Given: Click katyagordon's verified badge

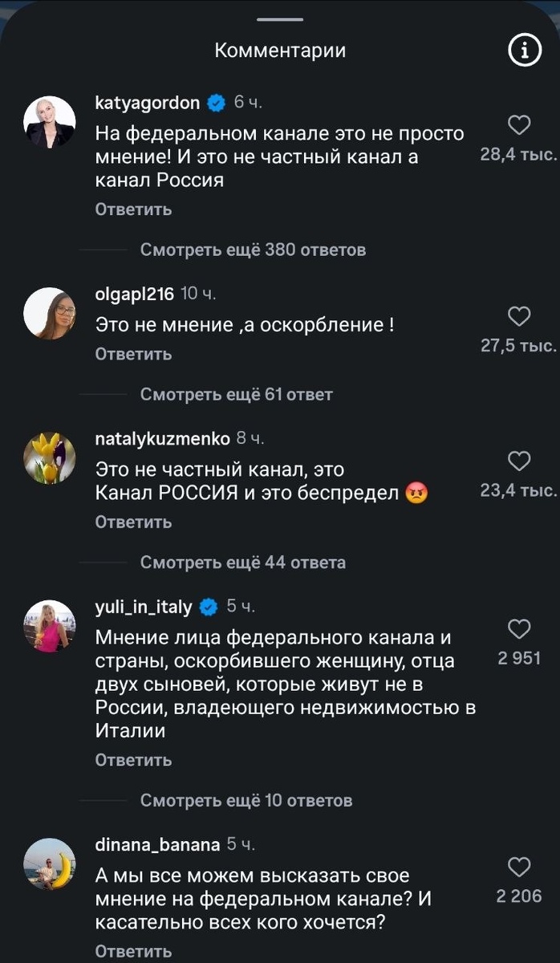Looking at the screenshot, I should point(213,102).
